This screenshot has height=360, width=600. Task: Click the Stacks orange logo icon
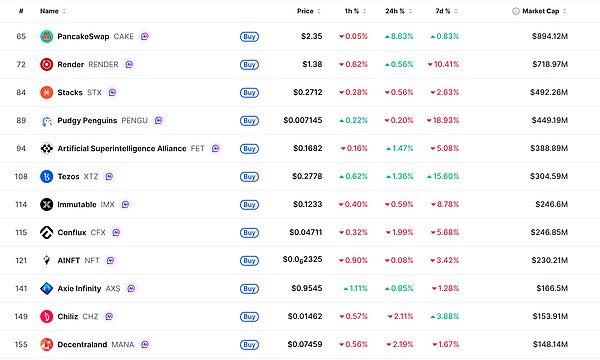[46, 92]
